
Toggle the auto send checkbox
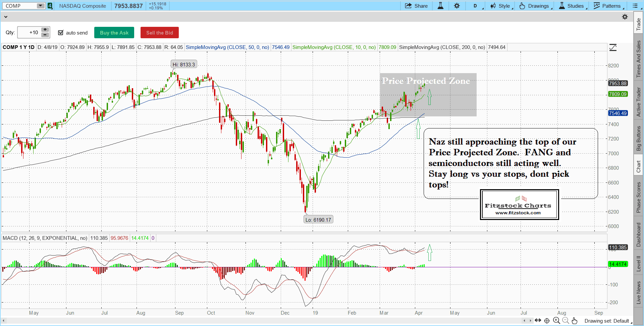point(61,33)
